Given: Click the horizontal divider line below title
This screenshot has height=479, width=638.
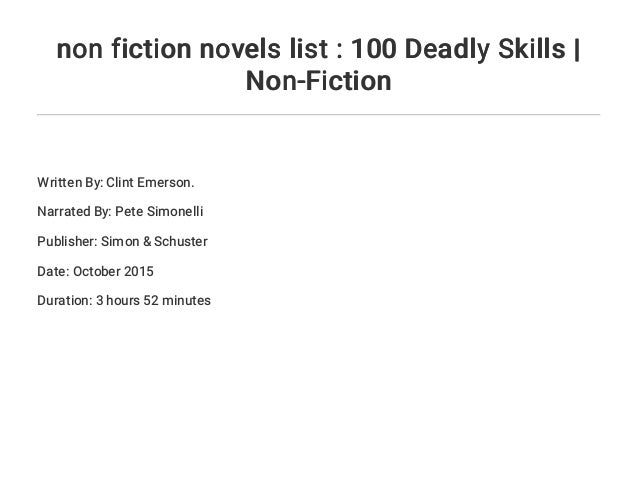Looking at the screenshot, I should 319,115.
